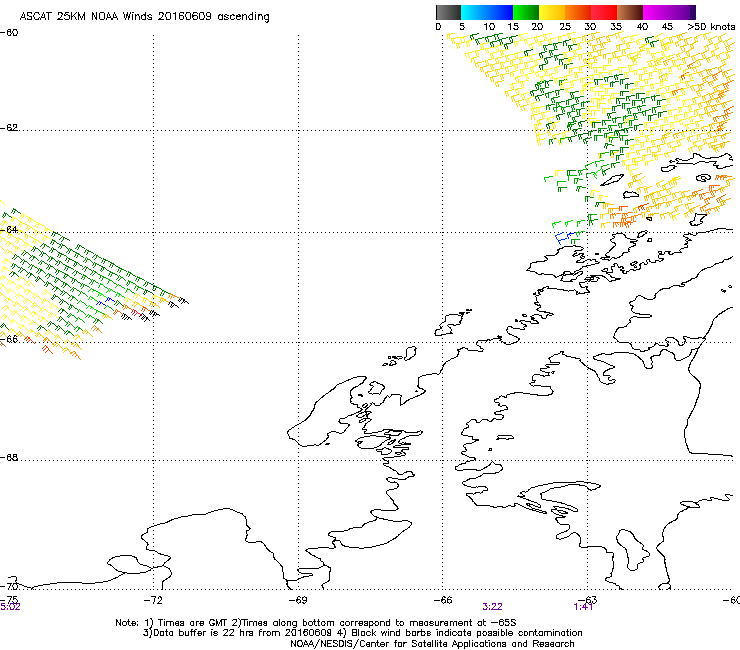Image resolution: width=740 pixels, height=650 pixels.
Task: Click the latitude label -66
Action: click(x=9, y=339)
